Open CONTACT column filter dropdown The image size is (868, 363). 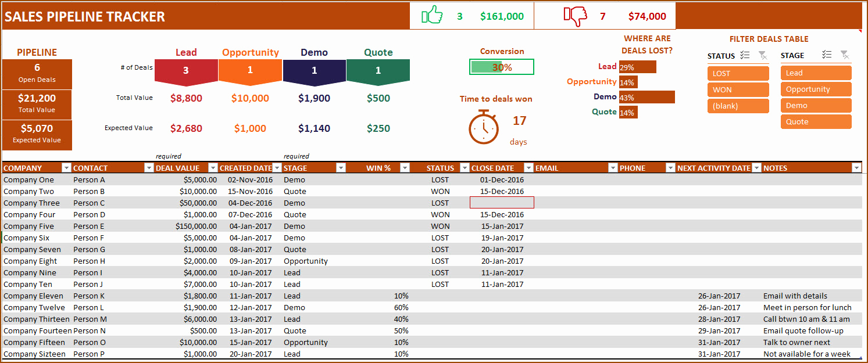coord(149,168)
